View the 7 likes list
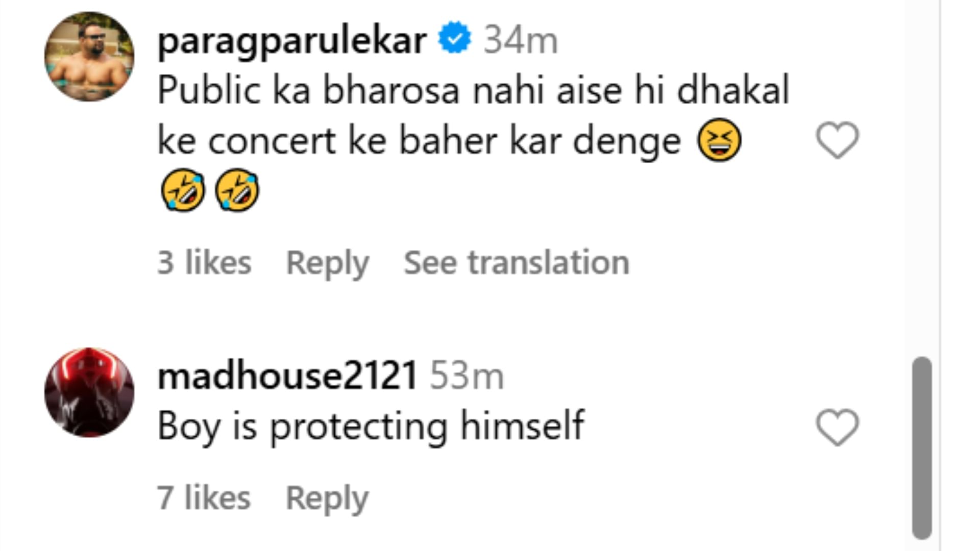 204,497
